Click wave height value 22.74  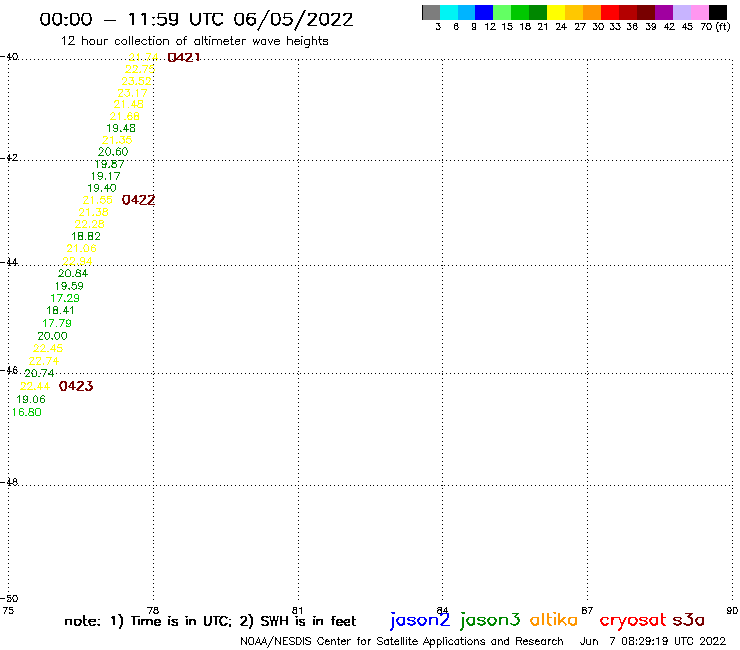[44, 361]
